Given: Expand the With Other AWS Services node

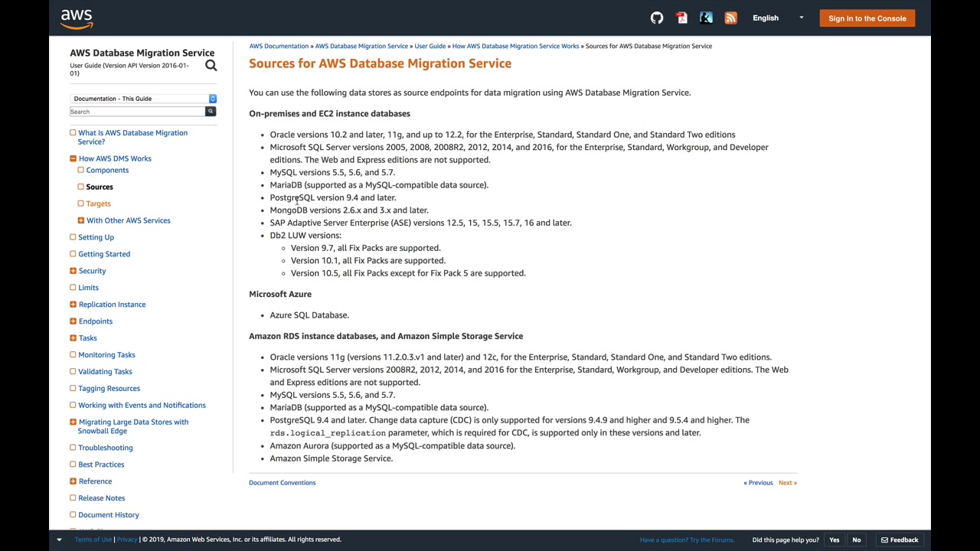Looking at the screenshot, I should pos(80,220).
